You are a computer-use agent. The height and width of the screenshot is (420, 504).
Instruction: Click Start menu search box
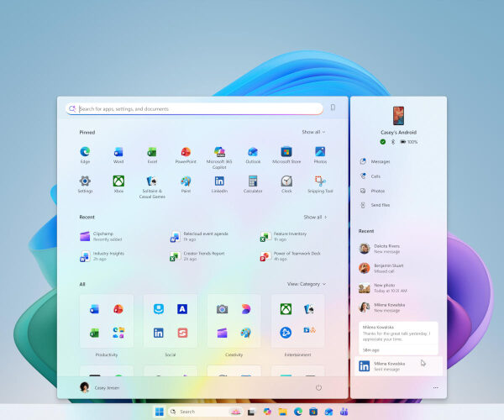pos(194,109)
